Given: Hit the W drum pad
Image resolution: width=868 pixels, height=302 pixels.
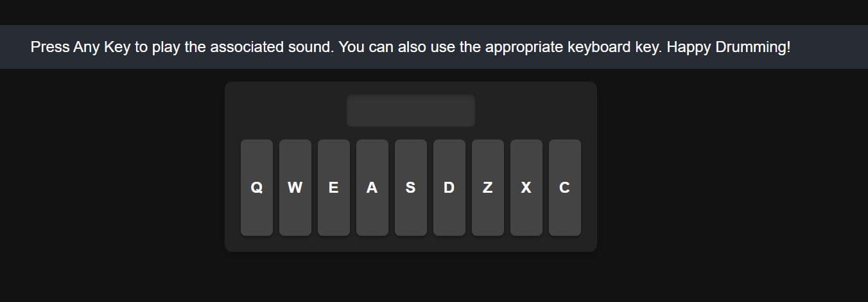Looking at the screenshot, I should point(295,188).
